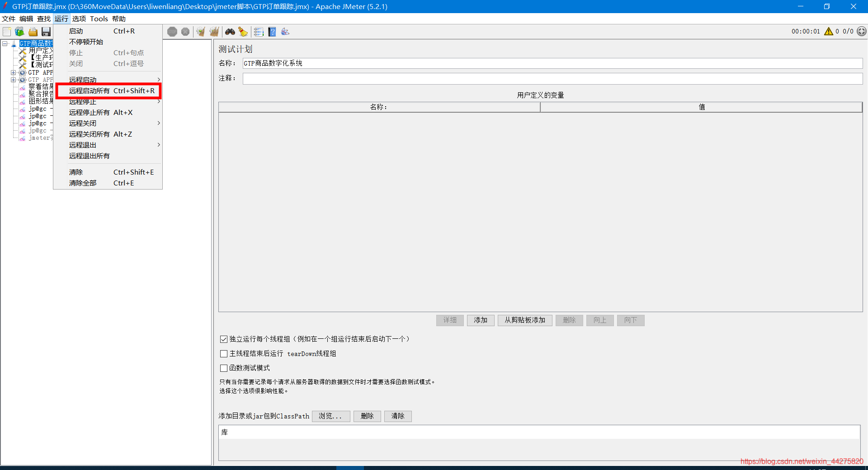Open the 远程退出 submenu

108,145
